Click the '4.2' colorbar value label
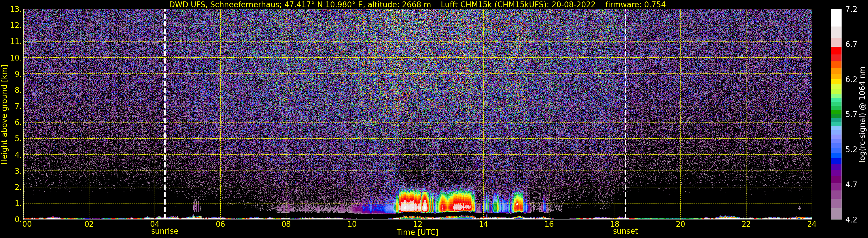The image size is (868, 238). [x=851, y=220]
